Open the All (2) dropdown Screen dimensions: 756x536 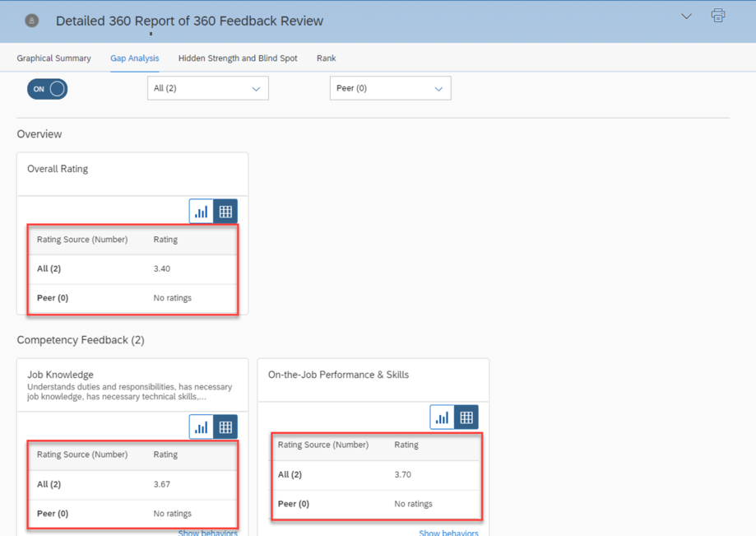pyautogui.click(x=207, y=88)
